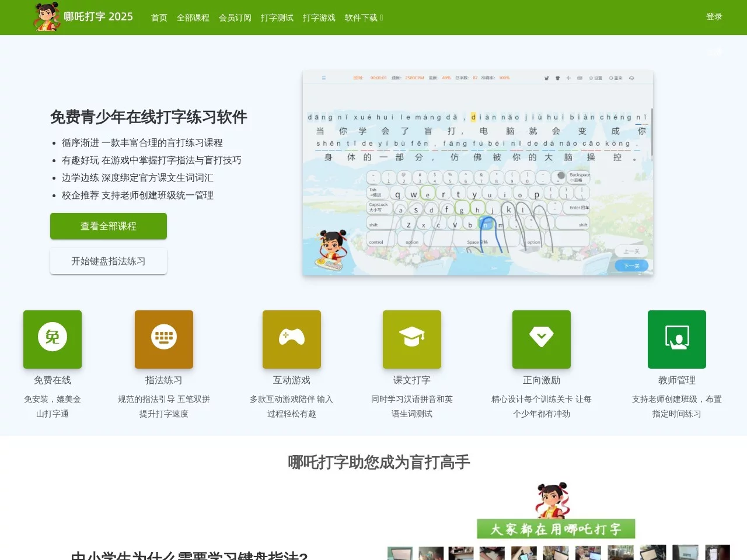Click the gem-shaped '正向激励' feature icon
Viewport: 747px width, 560px height.
click(541, 339)
